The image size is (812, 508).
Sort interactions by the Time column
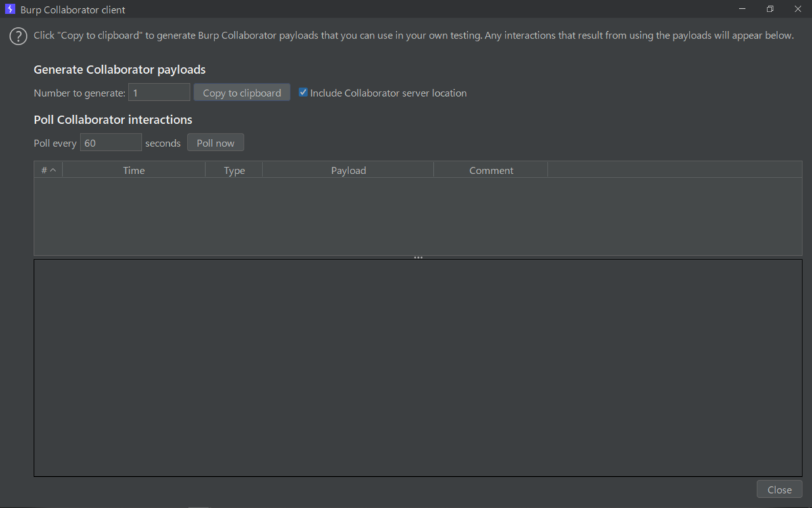[x=134, y=170]
